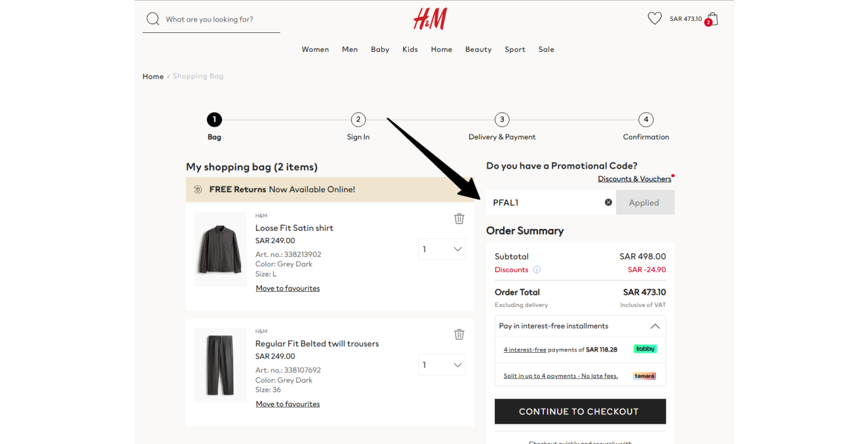Click the Size: 36 text
868x444 pixels.
coord(268,389)
